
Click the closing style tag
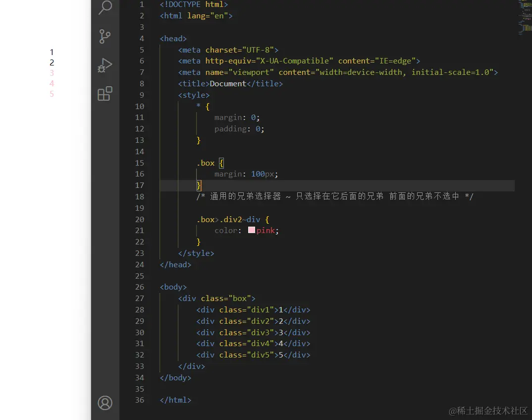click(x=196, y=253)
